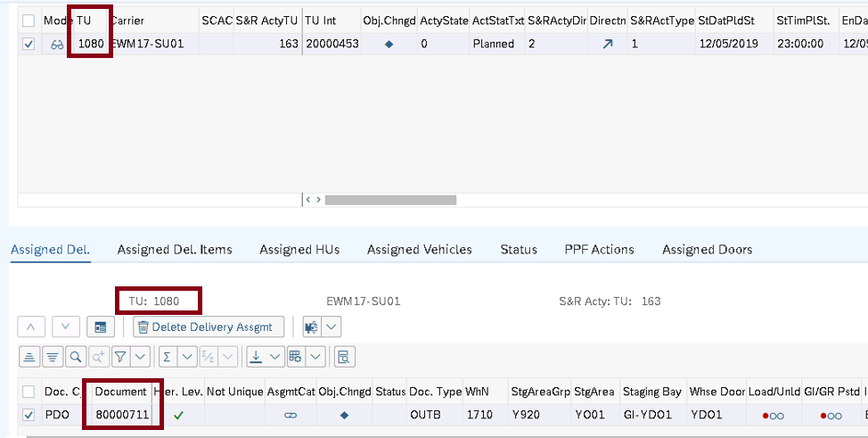This screenshot has width=868, height=438.
Task: Toggle the PDO delivery row checkbox
Action: [x=29, y=415]
